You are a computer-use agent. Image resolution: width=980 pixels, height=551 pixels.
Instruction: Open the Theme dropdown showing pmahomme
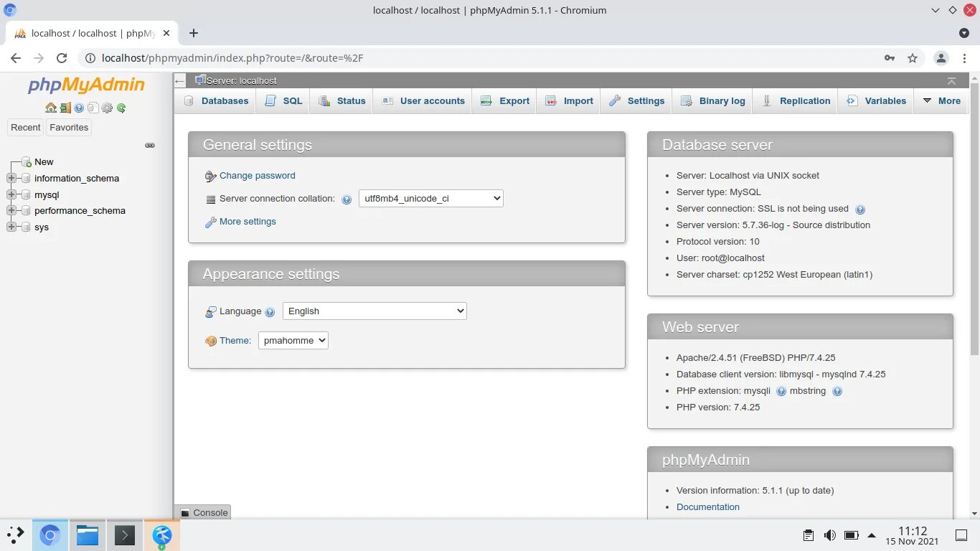(293, 341)
